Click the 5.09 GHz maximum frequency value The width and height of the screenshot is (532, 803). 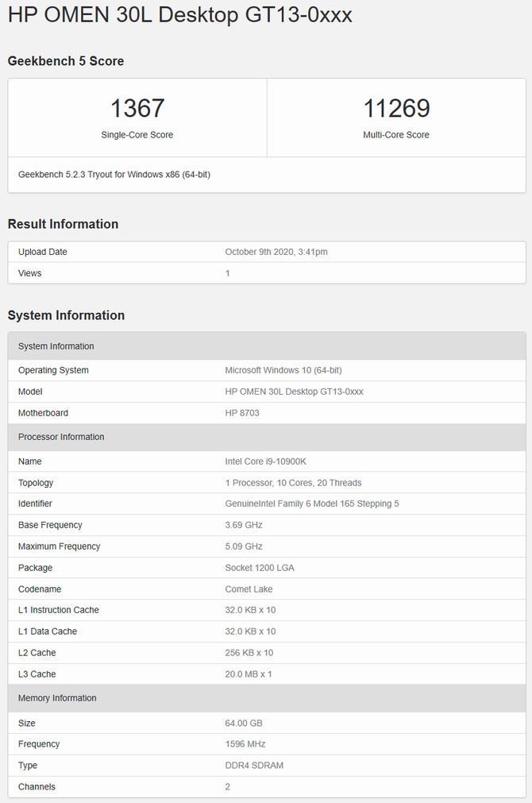point(244,546)
